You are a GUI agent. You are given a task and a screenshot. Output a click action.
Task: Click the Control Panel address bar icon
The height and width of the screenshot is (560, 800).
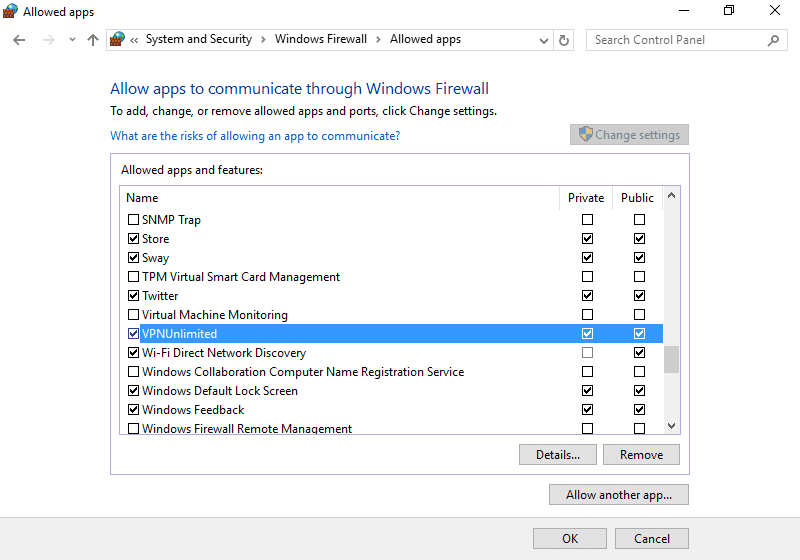(119, 40)
